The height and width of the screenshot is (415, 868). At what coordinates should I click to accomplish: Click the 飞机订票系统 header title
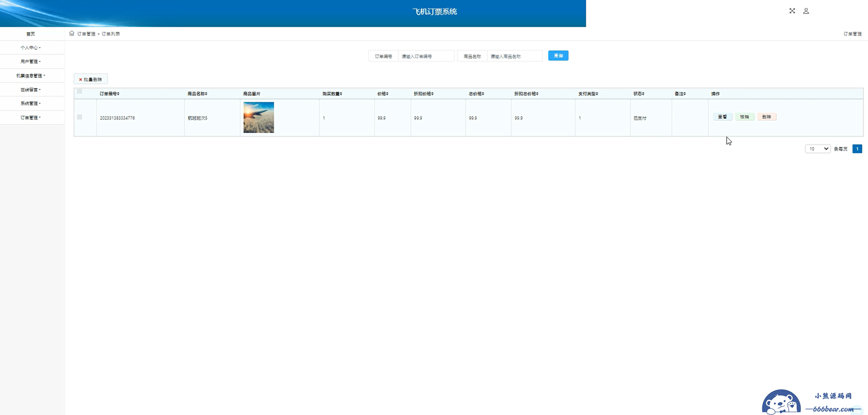click(435, 11)
